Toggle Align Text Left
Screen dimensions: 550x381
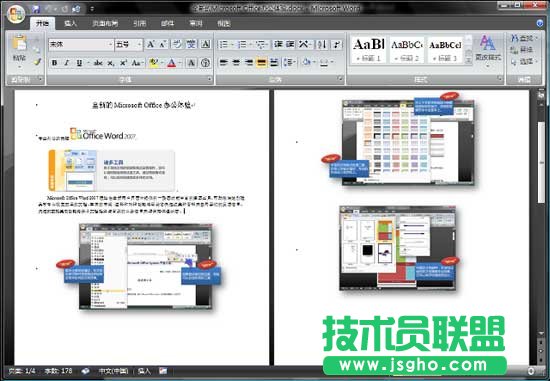pos(223,63)
